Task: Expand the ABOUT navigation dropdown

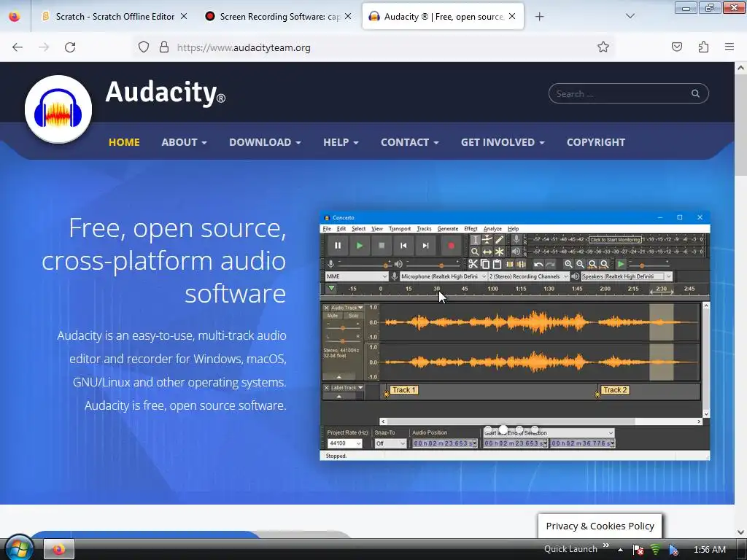Action: [x=184, y=142]
